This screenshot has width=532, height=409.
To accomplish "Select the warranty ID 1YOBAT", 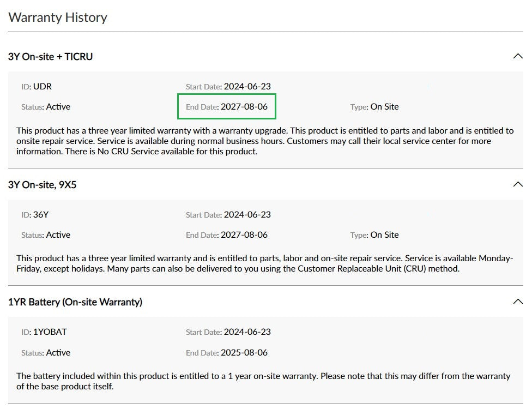I will pos(50,332).
